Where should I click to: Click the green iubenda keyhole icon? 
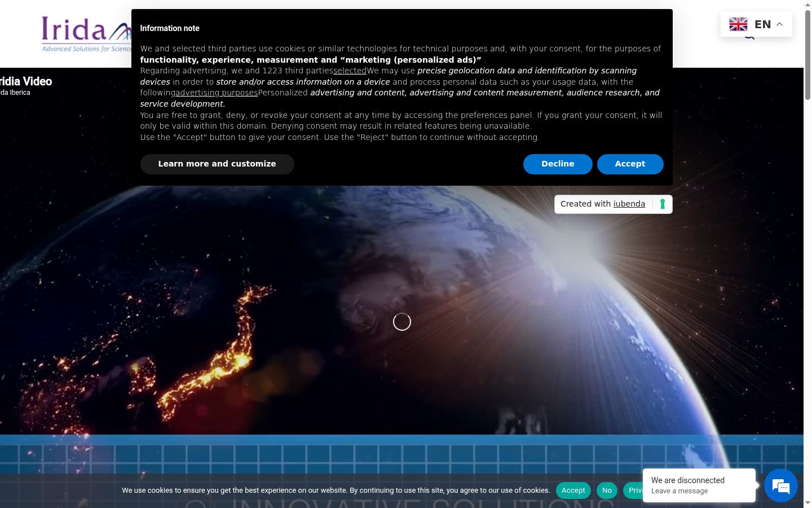coord(663,204)
